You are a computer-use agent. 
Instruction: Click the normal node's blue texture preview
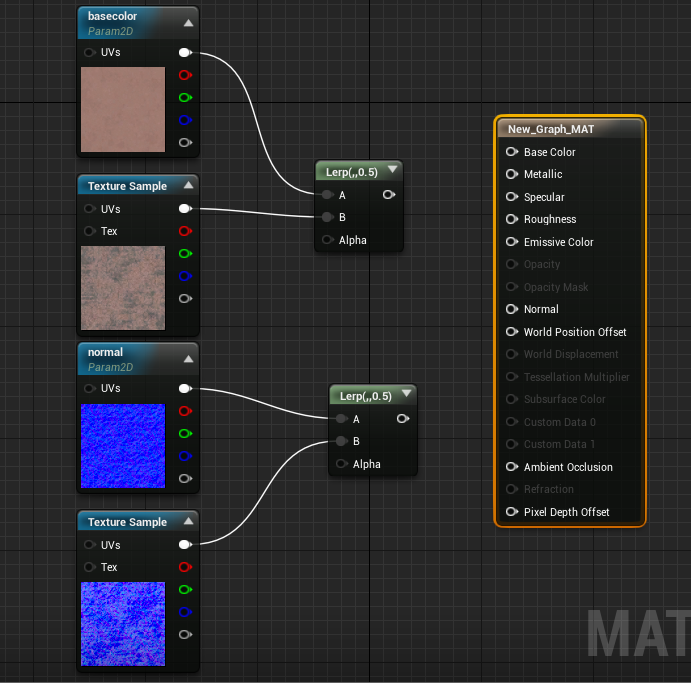click(x=122, y=445)
